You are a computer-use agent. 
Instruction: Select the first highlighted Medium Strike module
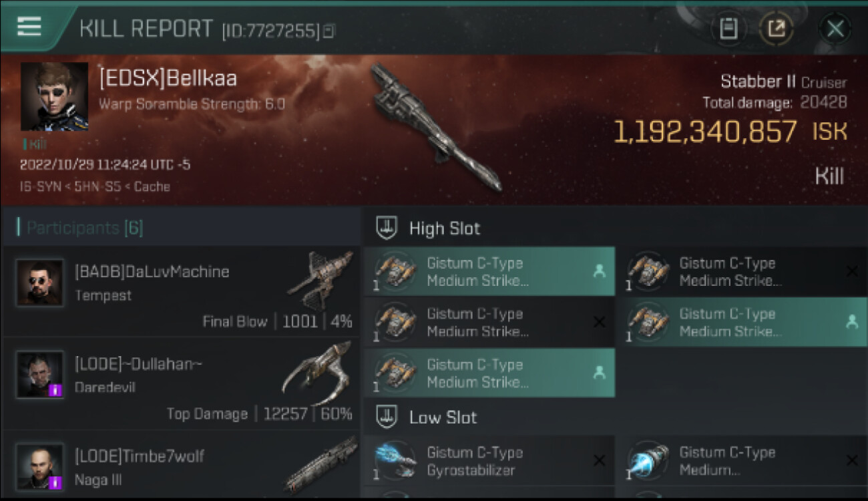(x=489, y=271)
